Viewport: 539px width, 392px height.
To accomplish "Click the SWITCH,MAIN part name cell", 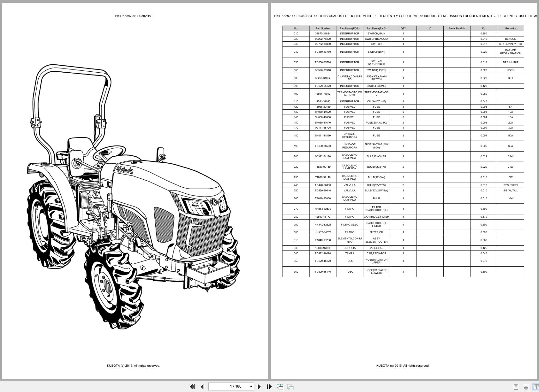I will click(x=376, y=33).
